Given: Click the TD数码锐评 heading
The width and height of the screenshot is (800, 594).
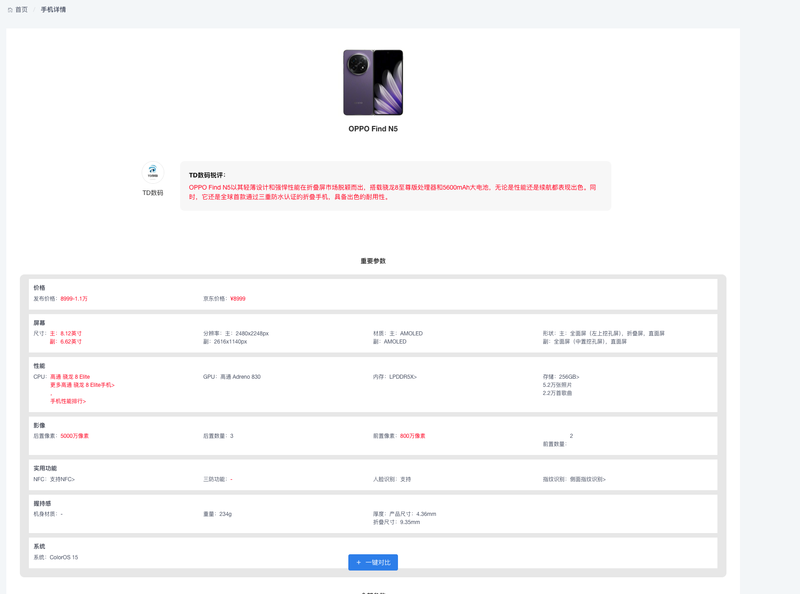Looking at the screenshot, I should pos(207,175).
